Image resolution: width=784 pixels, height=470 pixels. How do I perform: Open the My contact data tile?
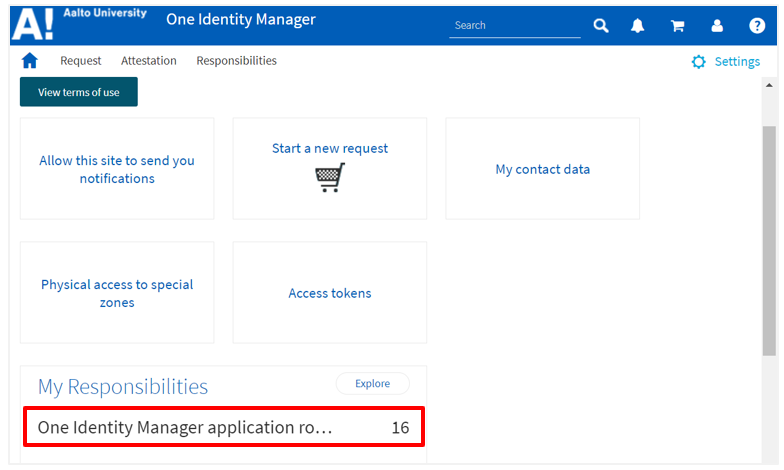click(x=542, y=169)
